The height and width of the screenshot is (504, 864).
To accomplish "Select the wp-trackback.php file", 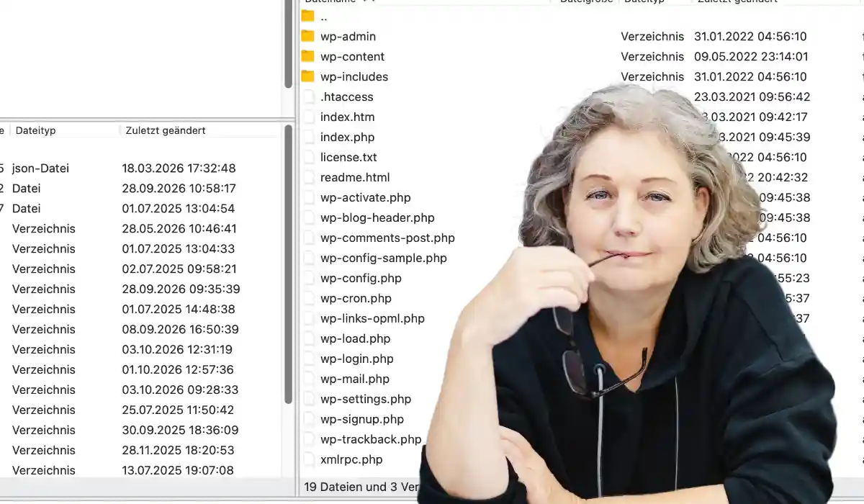I will [x=371, y=439].
